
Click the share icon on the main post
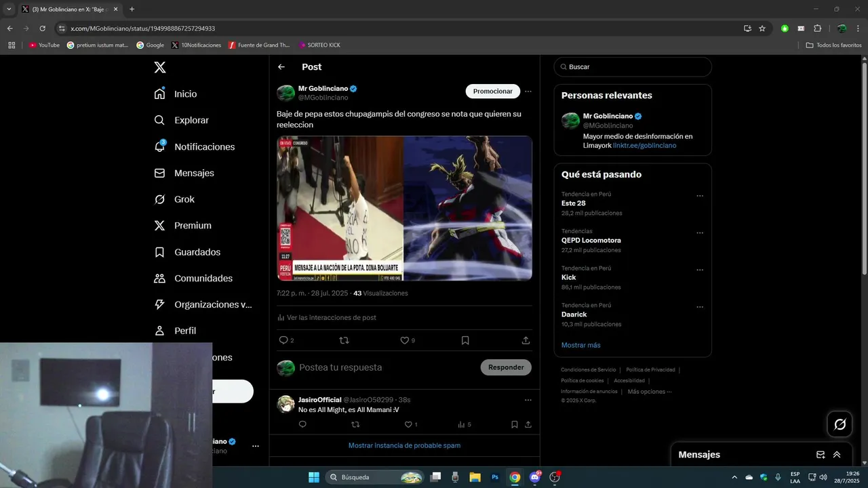click(526, 340)
